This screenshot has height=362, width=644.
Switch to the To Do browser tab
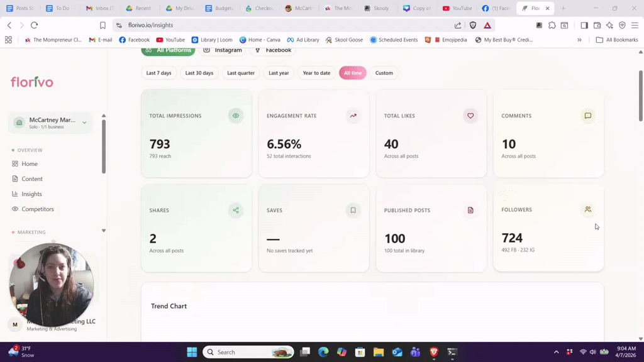(60, 8)
